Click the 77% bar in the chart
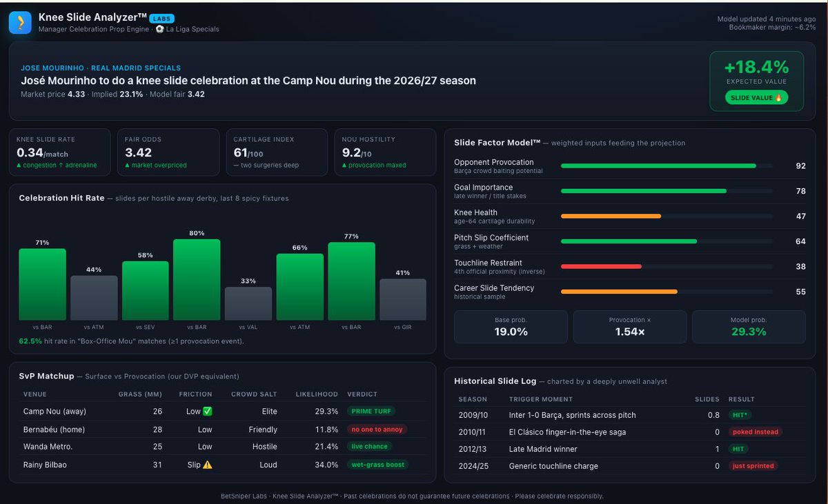 tap(351, 281)
